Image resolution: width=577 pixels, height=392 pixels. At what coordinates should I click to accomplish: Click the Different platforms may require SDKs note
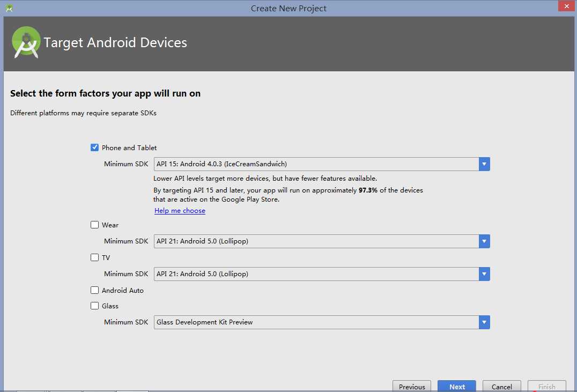point(83,113)
